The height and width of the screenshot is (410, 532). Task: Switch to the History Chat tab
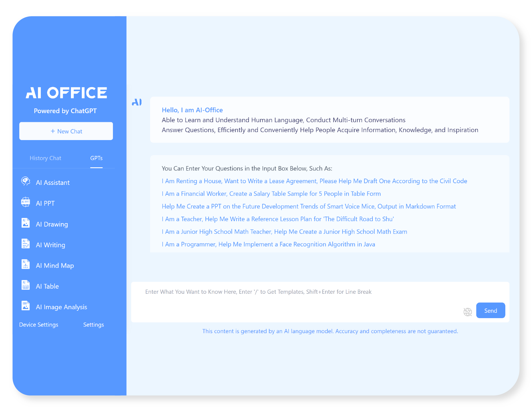coord(45,158)
